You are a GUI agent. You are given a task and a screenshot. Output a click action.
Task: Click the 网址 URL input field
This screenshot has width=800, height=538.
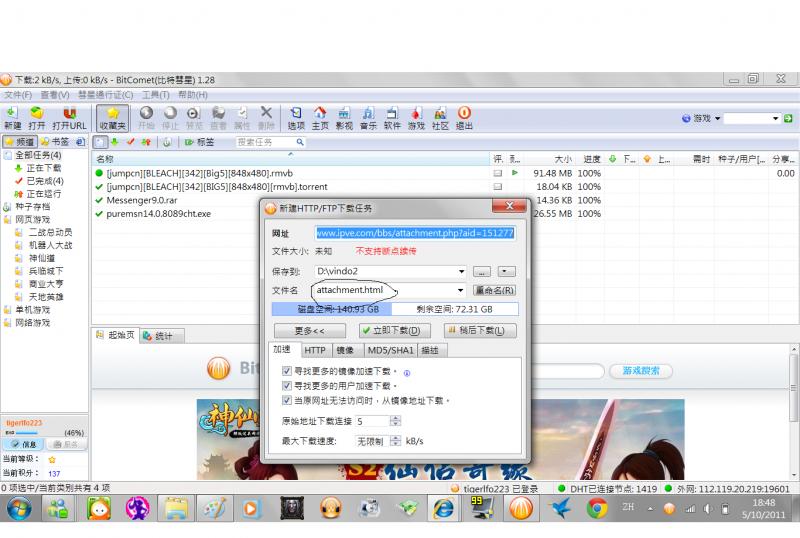[415, 232]
